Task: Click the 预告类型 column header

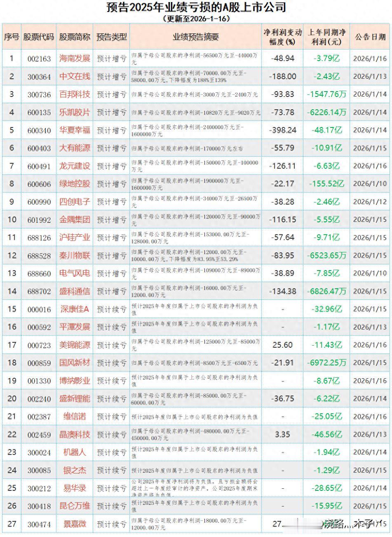Action: click(112, 37)
